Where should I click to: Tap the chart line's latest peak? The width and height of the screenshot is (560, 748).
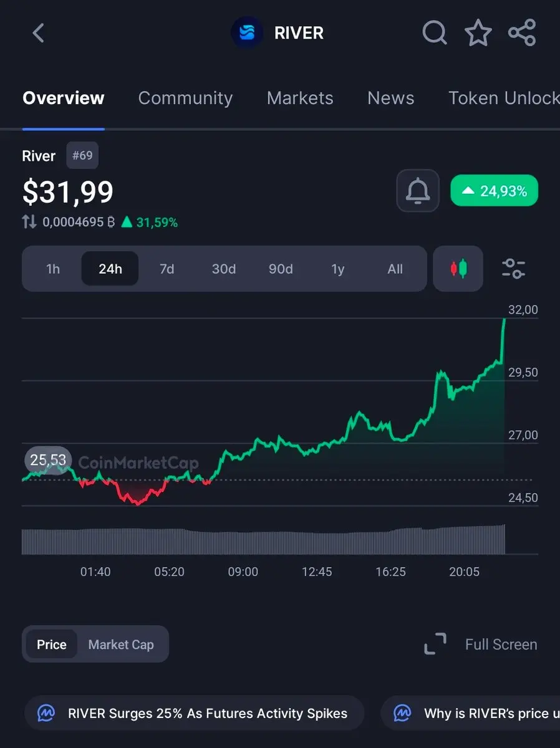coord(504,320)
